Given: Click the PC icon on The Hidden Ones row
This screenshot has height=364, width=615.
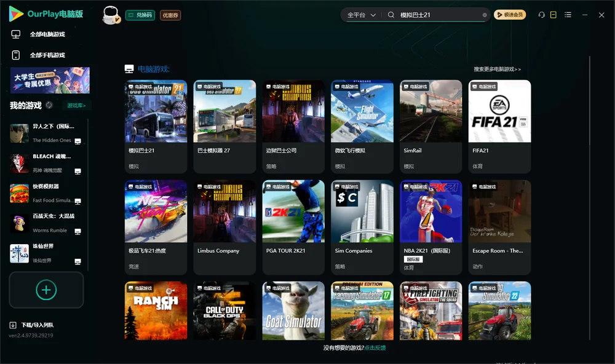Looking at the screenshot, I should [78, 141].
